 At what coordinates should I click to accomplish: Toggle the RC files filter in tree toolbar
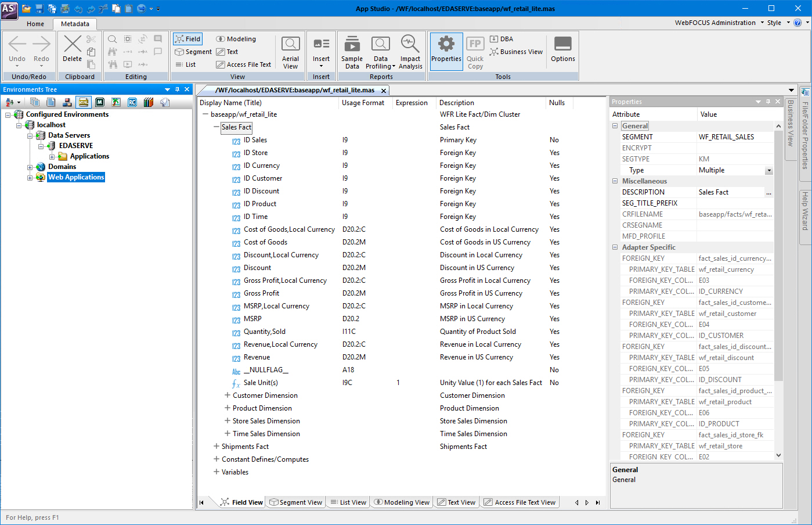click(132, 102)
